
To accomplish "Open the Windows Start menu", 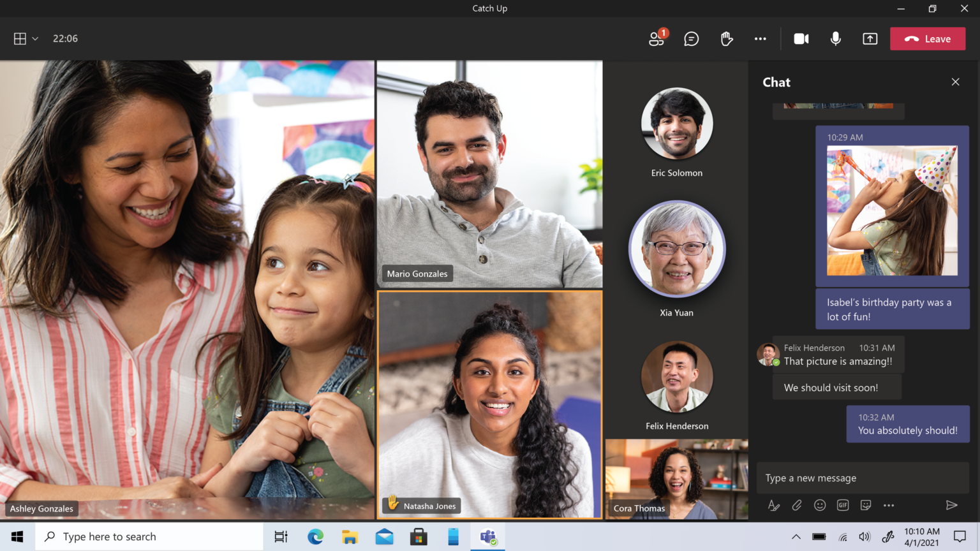I will 17,536.
